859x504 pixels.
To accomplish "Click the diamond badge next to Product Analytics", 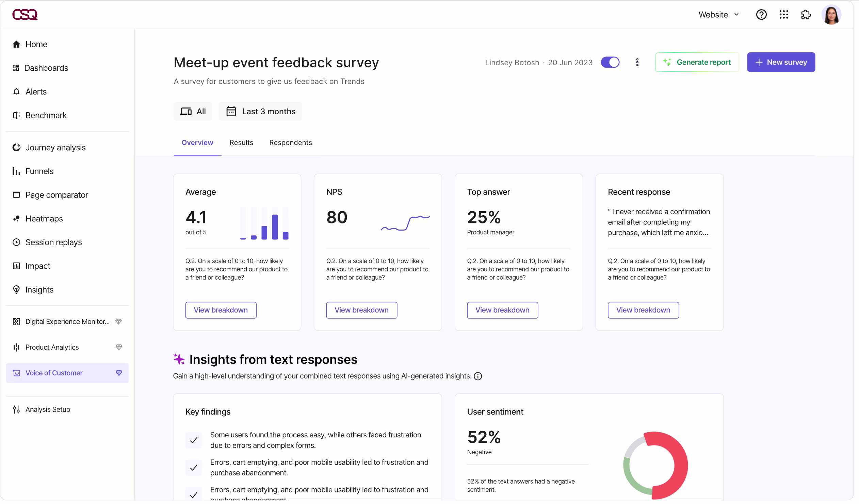I will click(x=119, y=347).
